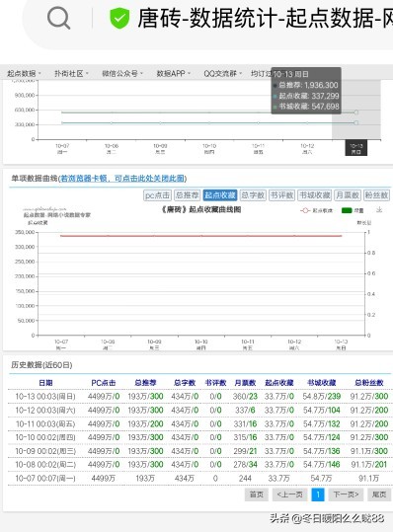Select the 10-12 00:03(周六) row date
This screenshot has height=532, width=393.
[45, 411]
